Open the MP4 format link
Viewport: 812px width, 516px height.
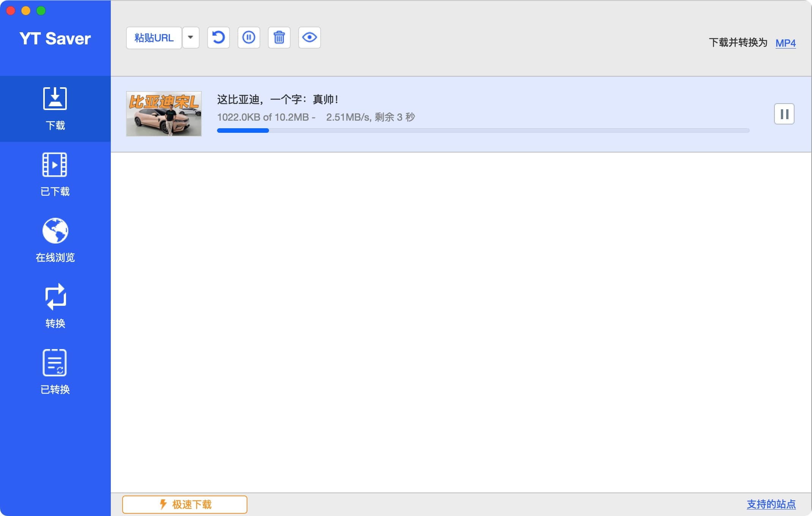(785, 43)
